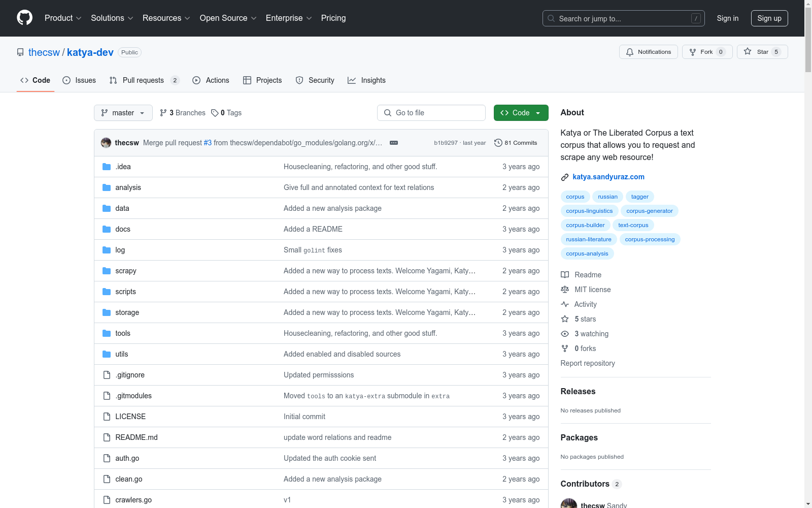Screen dimensions: 812x508
Task: Click the Go to file search field
Action: (x=431, y=113)
